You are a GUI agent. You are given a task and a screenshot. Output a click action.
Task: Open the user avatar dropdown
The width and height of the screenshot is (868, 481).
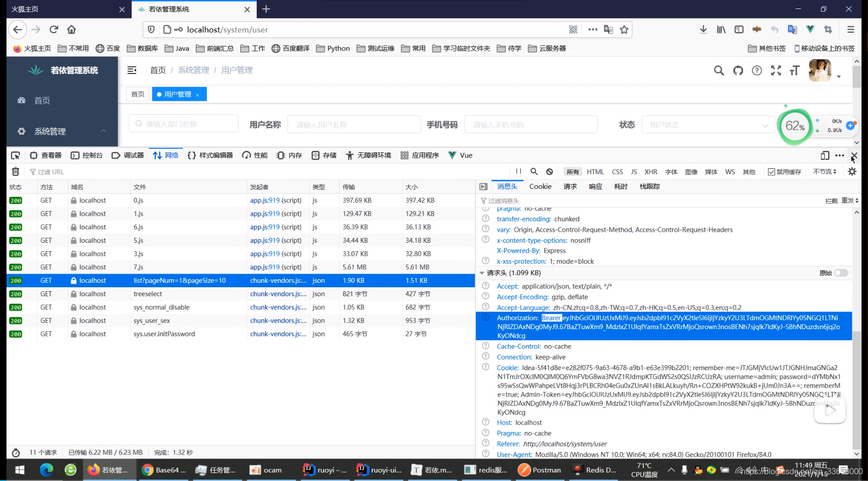825,70
